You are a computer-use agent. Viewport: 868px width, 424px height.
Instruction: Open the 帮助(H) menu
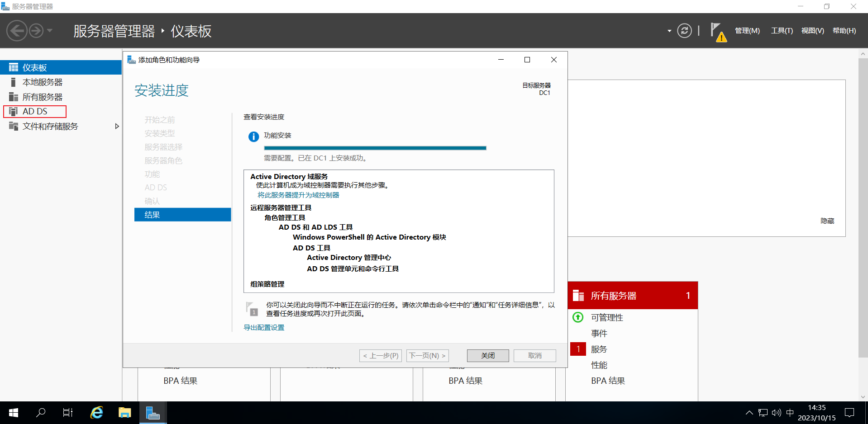click(x=844, y=31)
